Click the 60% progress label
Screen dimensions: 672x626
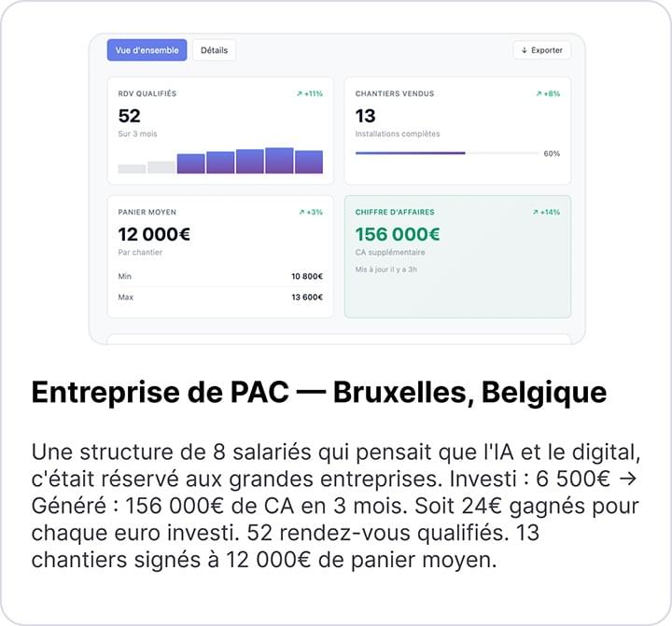click(552, 153)
